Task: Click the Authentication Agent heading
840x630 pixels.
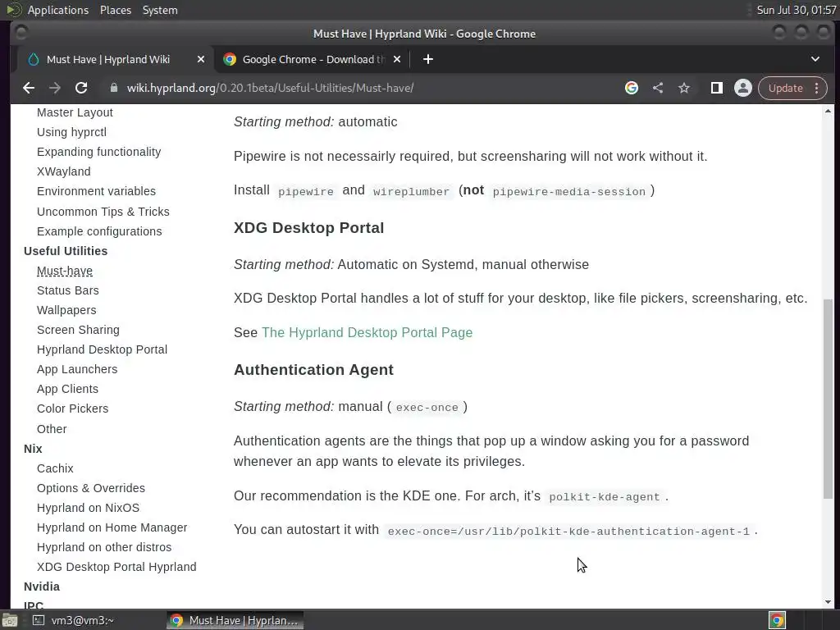Action: 313,370
